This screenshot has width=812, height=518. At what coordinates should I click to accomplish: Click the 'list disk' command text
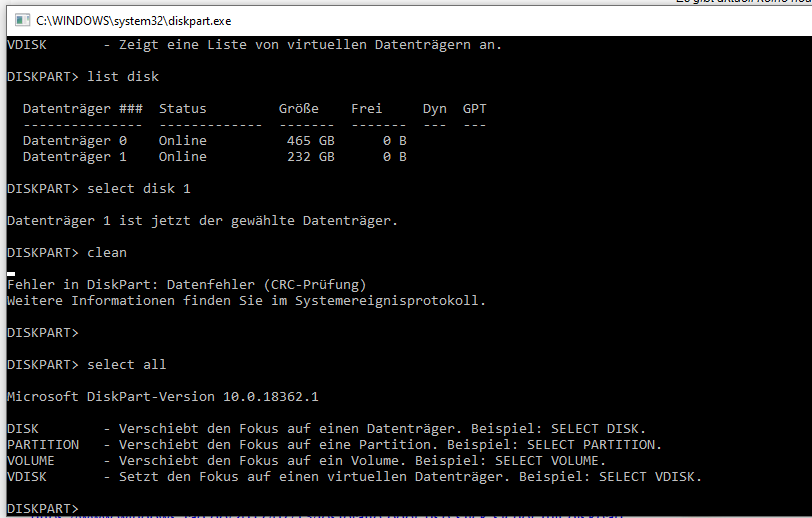coord(123,77)
